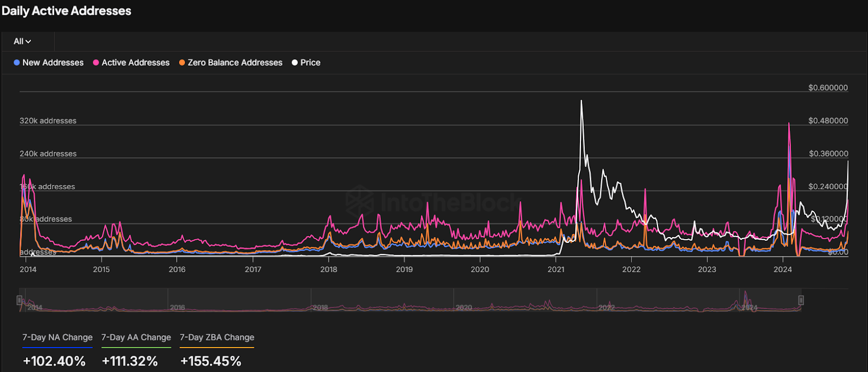Toggle the Zero Balance Addresses series
The height and width of the screenshot is (372, 868).
[x=231, y=62]
